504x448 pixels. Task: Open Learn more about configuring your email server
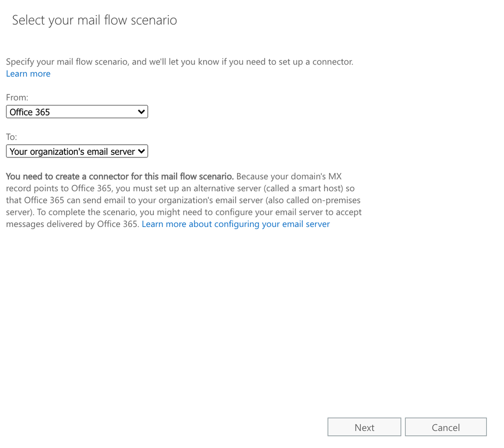coord(236,223)
